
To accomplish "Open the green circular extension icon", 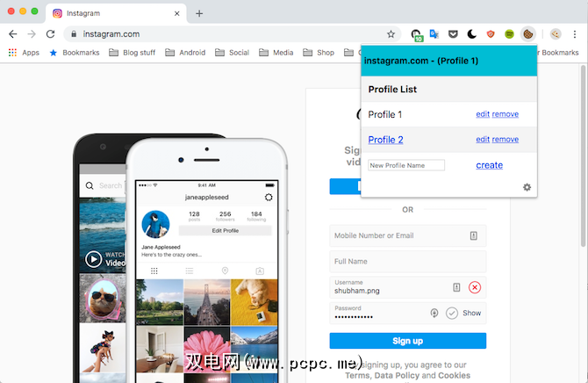I will (509, 34).
